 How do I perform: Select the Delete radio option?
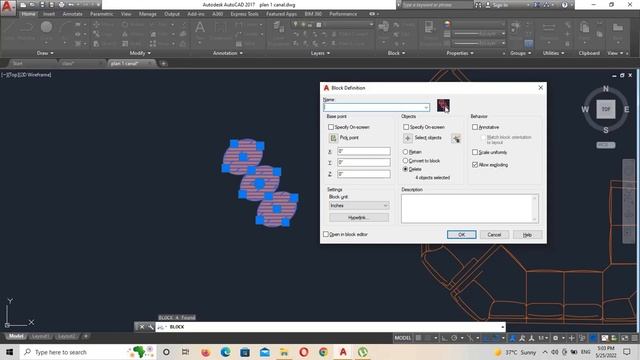point(405,169)
